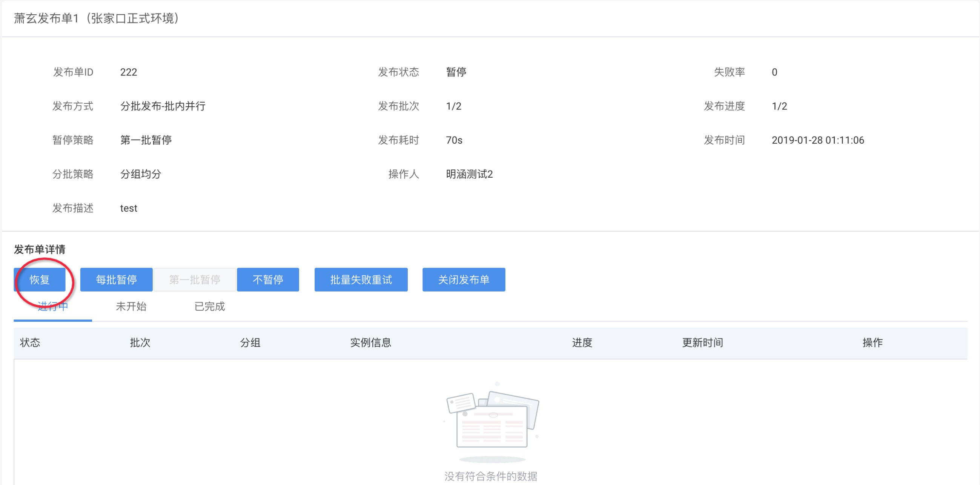The image size is (980, 485).
Task: Click the 操作 column header
Action: click(x=872, y=343)
